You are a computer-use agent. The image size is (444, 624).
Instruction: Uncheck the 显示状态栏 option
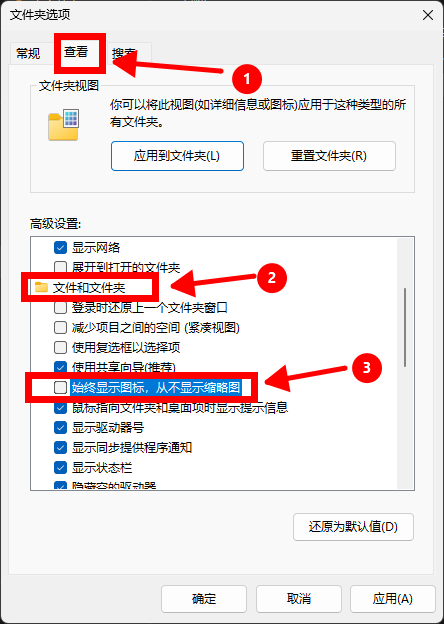[x=60, y=467]
